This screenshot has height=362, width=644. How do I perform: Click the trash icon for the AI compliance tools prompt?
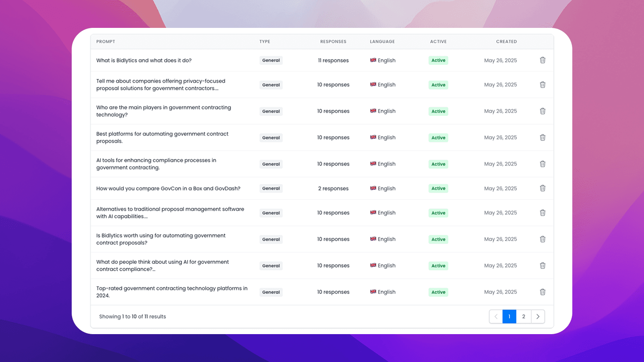point(542,163)
